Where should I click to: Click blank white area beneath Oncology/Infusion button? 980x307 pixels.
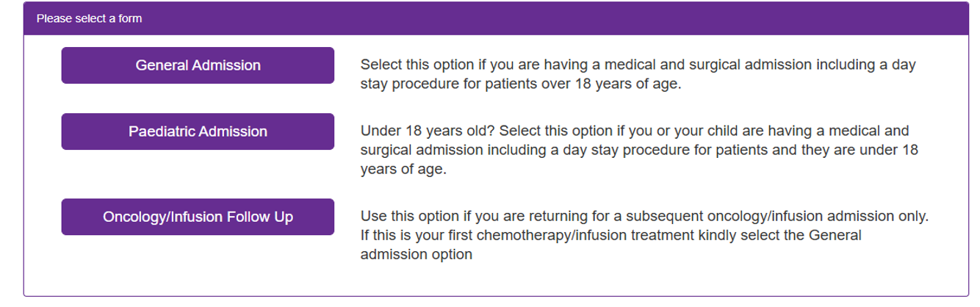coord(198,266)
